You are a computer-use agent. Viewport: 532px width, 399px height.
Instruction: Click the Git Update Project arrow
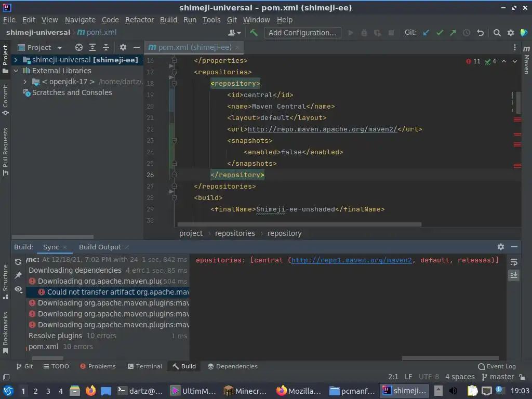click(426, 33)
